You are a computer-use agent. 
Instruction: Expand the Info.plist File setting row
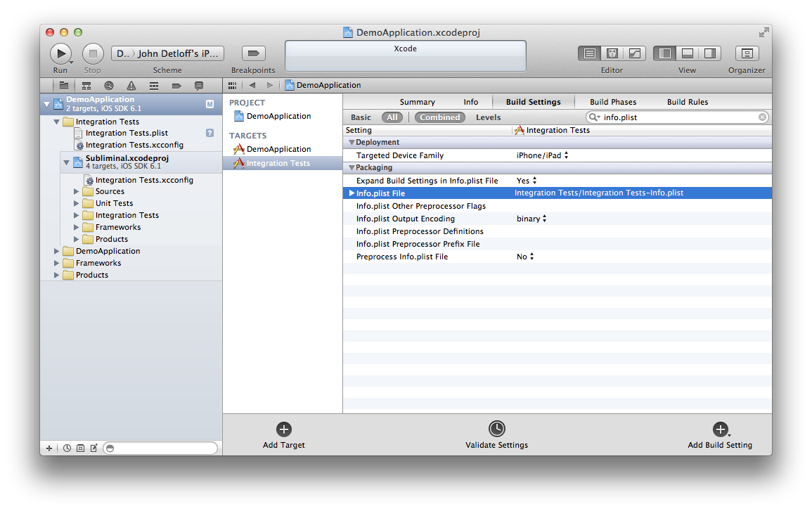(x=352, y=193)
